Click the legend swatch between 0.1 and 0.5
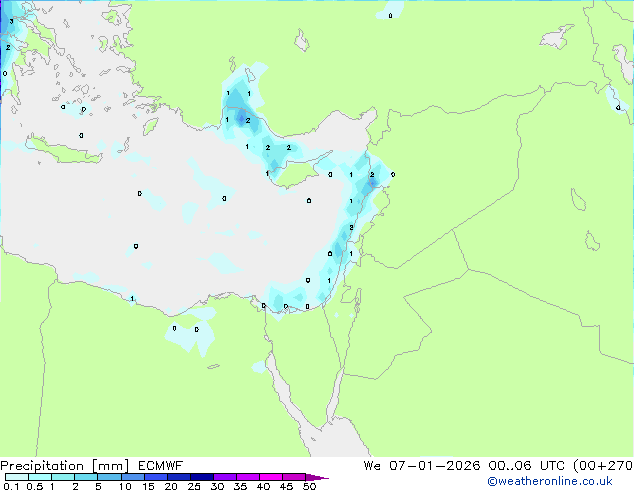634x490 pixels. [x=17, y=477]
